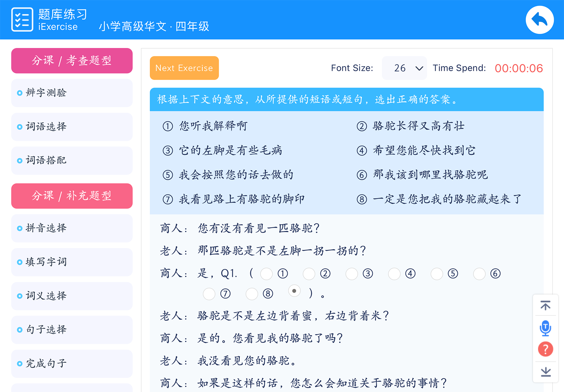The image size is (564, 392).
Task: Select radio option ④ for Q1
Action: pos(394,274)
